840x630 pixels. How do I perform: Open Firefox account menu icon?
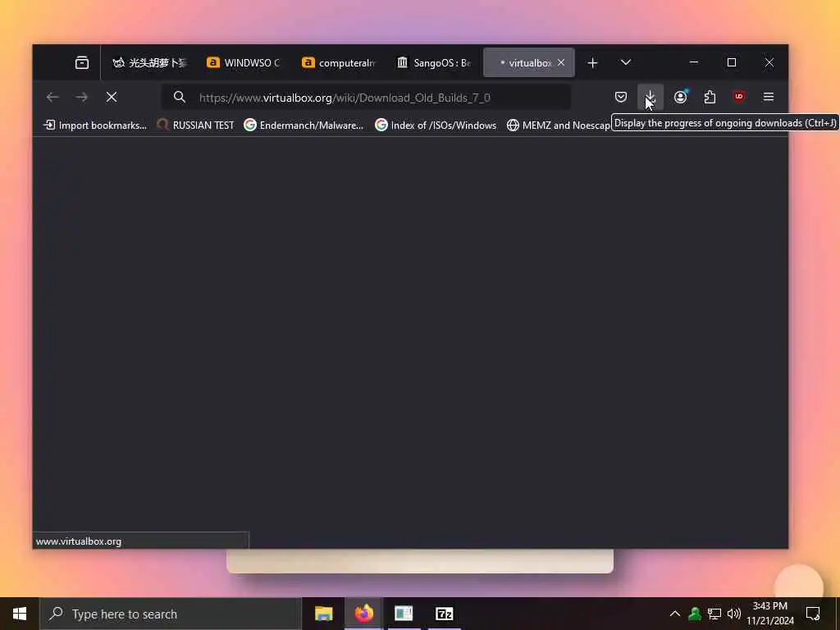coord(680,97)
